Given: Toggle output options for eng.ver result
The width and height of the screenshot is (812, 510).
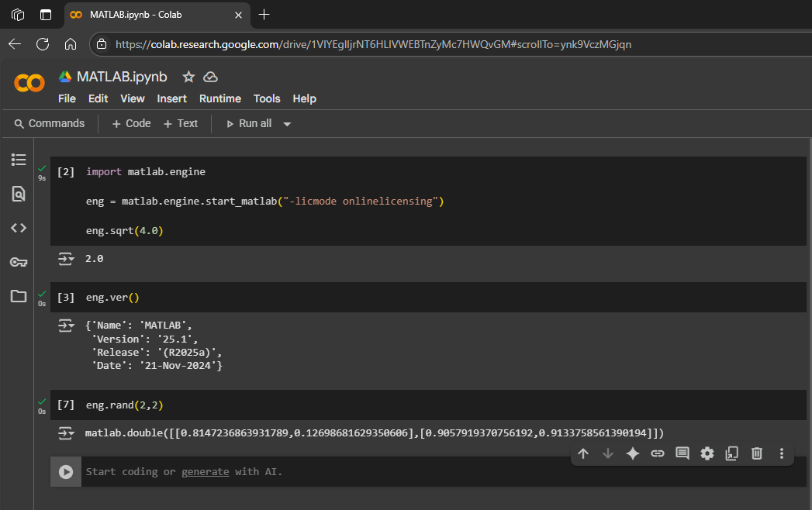Looking at the screenshot, I should point(67,326).
